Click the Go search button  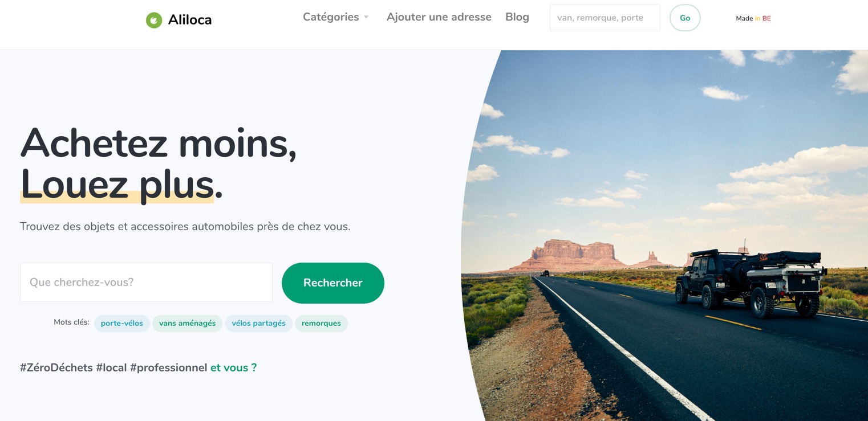click(685, 18)
